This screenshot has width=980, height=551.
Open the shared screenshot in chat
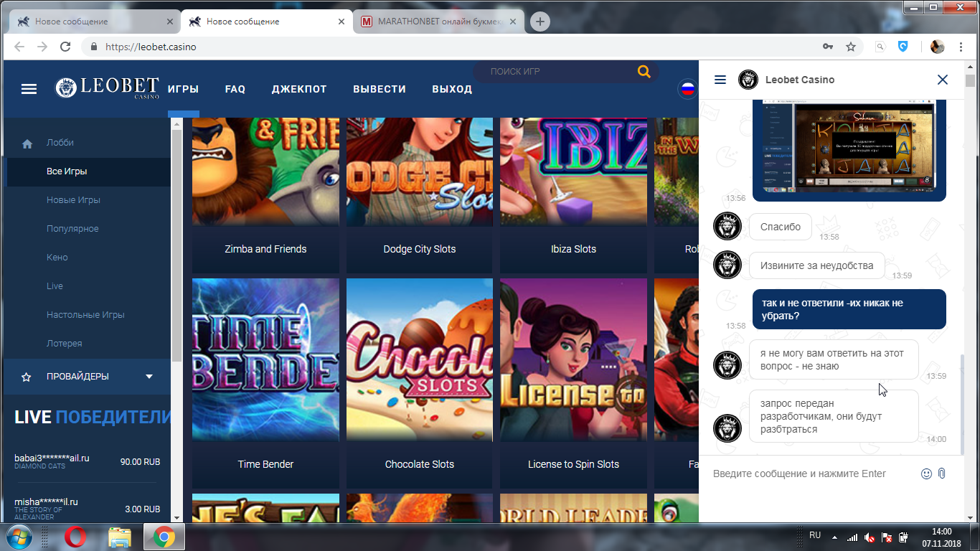(848, 147)
